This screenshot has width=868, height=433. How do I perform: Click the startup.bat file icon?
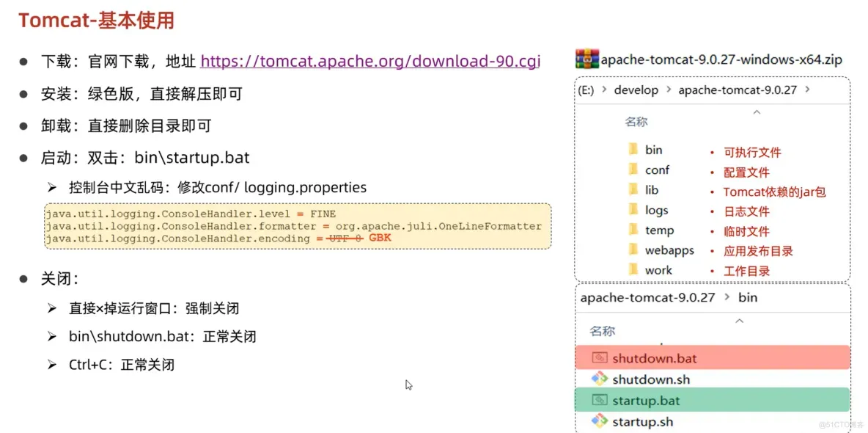coord(600,400)
